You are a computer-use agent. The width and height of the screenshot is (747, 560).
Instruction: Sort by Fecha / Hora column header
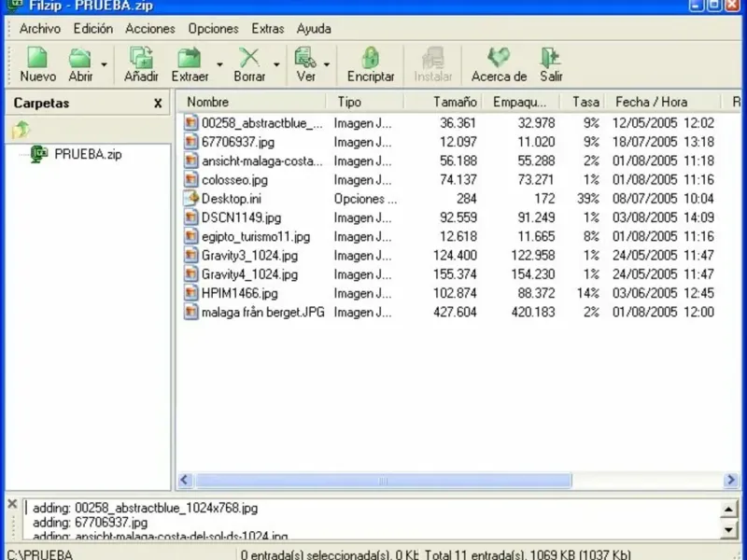[x=662, y=102]
